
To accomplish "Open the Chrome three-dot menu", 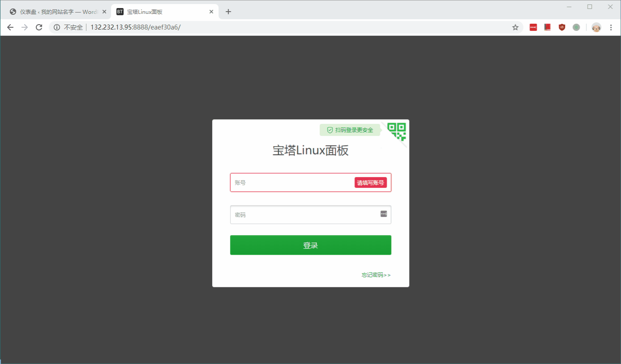I will [x=611, y=27].
